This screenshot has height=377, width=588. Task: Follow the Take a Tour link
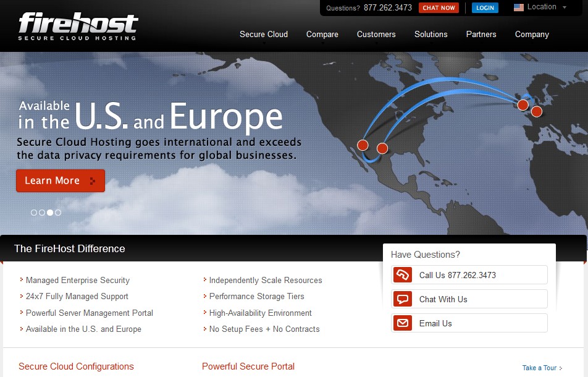tap(542, 368)
